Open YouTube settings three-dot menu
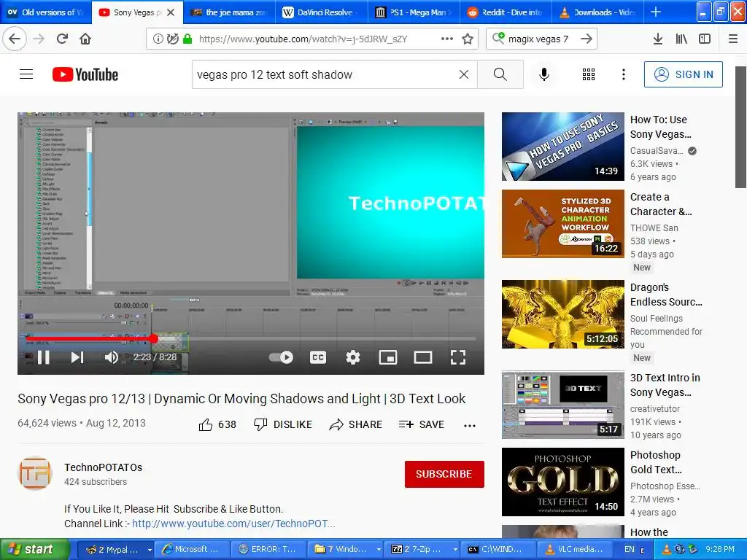The height and width of the screenshot is (560, 747). coord(624,74)
